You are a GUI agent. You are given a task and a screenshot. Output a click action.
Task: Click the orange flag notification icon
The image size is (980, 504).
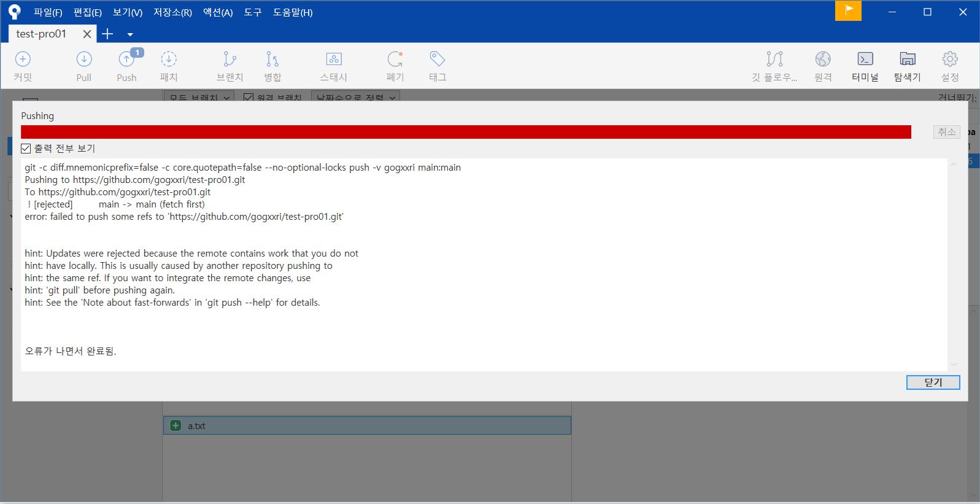click(848, 10)
